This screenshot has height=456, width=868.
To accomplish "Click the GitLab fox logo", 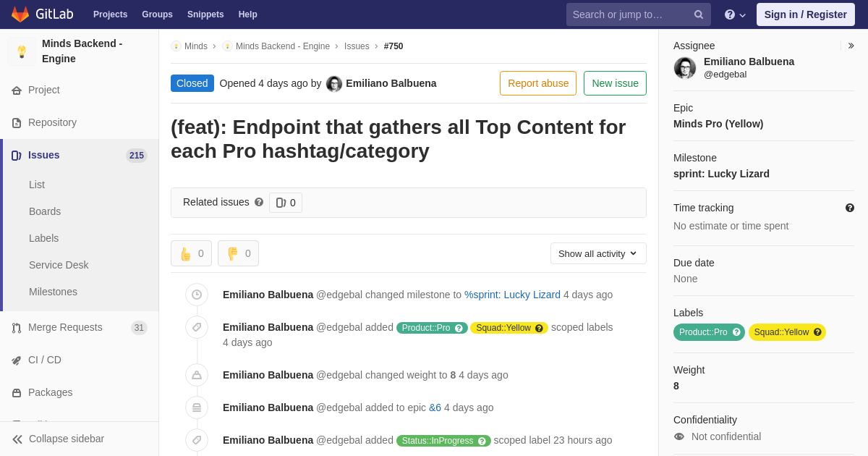I will point(20,14).
